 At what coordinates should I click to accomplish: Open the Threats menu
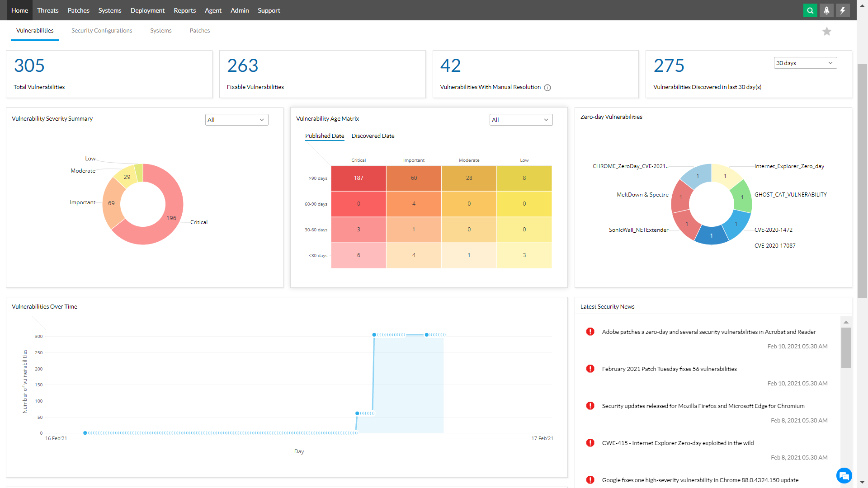click(47, 10)
